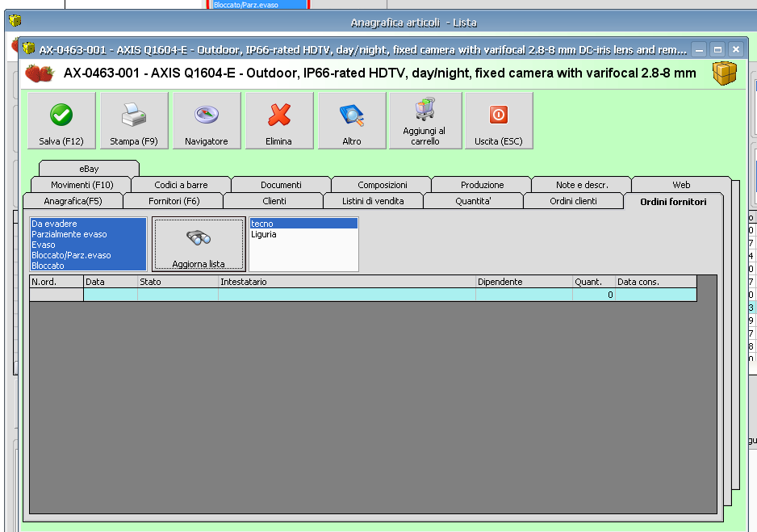Click the strawberry icon beside the article title

pyautogui.click(x=40, y=73)
